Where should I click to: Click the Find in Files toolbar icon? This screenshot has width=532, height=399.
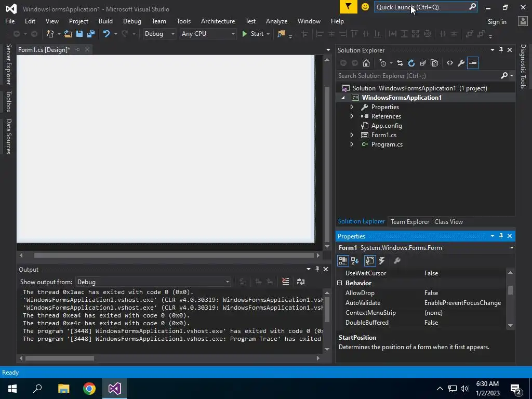coord(281,34)
